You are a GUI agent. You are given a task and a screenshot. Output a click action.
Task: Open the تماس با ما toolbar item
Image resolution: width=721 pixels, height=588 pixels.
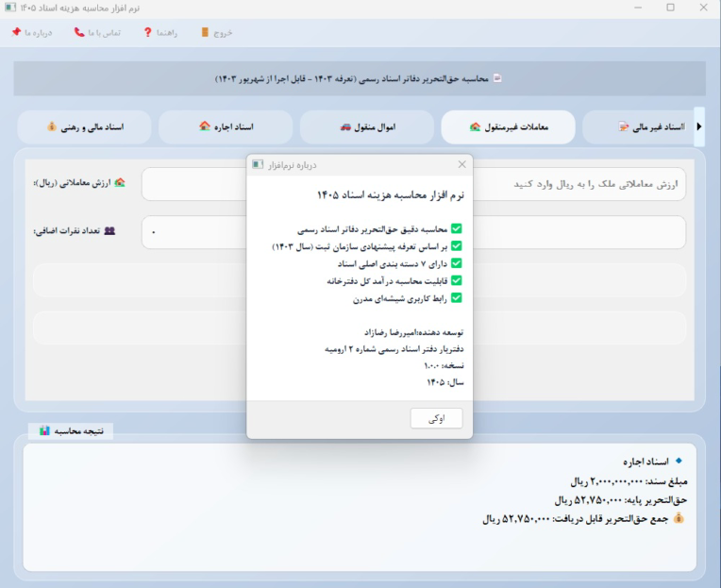[97, 33]
